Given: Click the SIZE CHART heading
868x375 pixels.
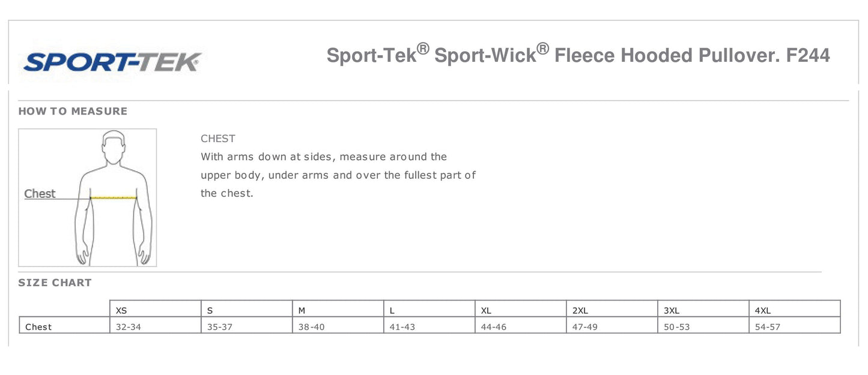Looking at the screenshot, I should (55, 283).
